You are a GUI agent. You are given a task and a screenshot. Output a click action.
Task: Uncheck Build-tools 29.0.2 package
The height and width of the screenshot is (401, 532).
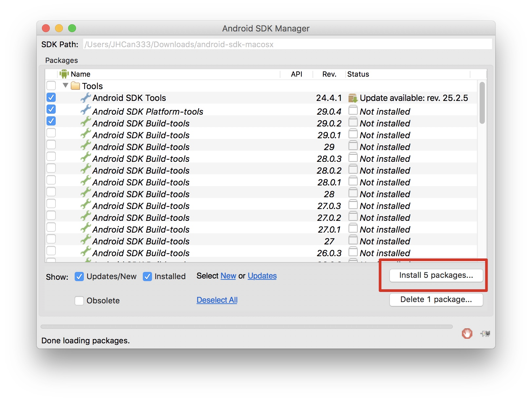tap(51, 121)
